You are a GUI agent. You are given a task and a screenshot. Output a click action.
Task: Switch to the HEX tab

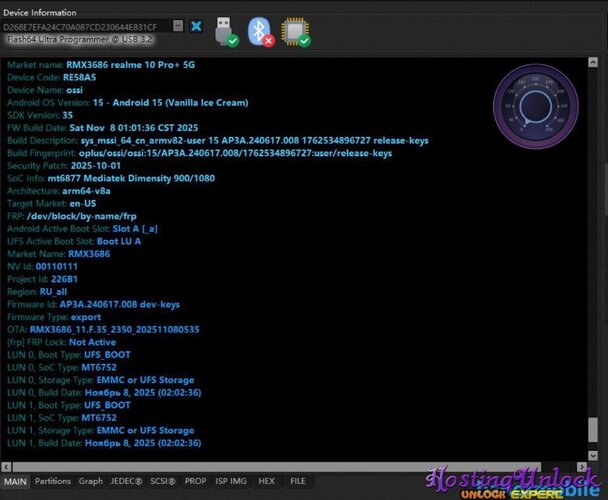(x=266, y=481)
